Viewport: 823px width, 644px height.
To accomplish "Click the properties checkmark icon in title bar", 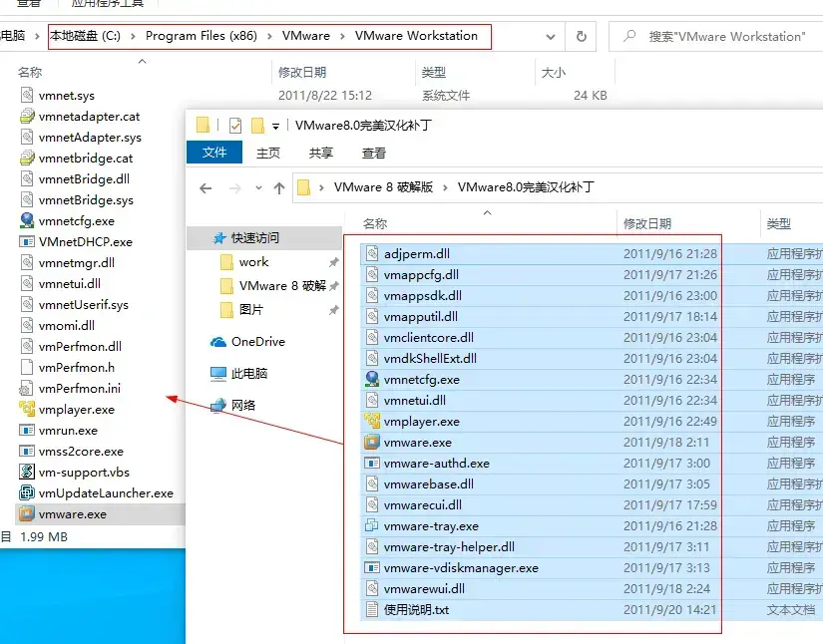I will coord(235,126).
